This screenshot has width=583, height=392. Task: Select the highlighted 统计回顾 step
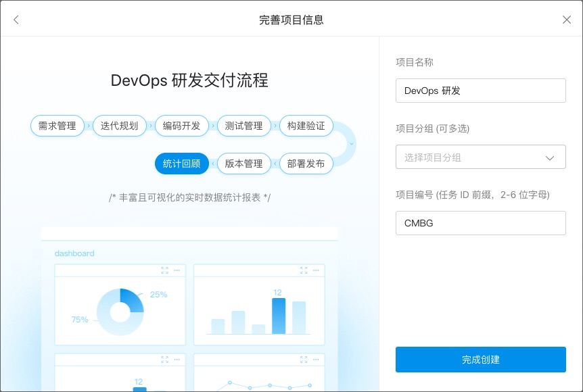point(181,164)
